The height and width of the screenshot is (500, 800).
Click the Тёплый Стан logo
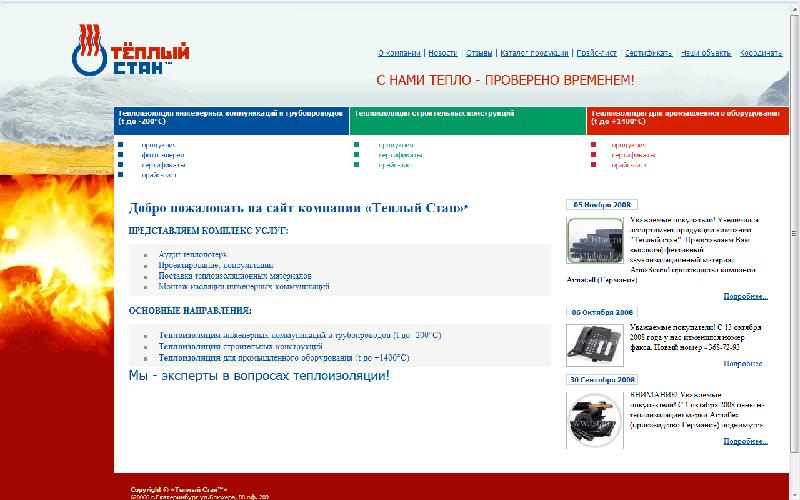coord(131,51)
